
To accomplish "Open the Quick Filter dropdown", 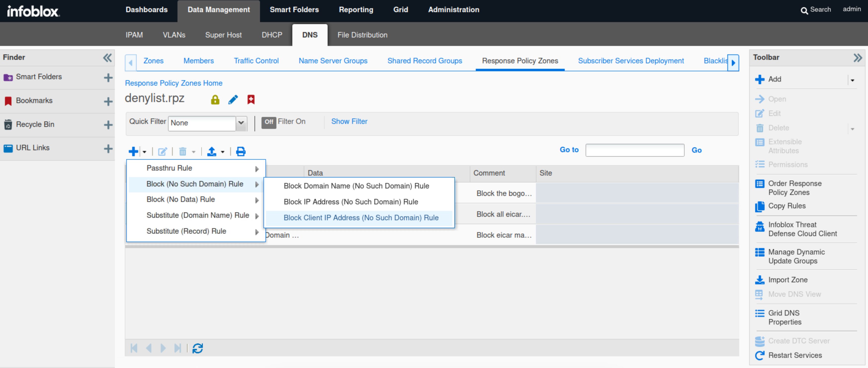I will (x=241, y=123).
